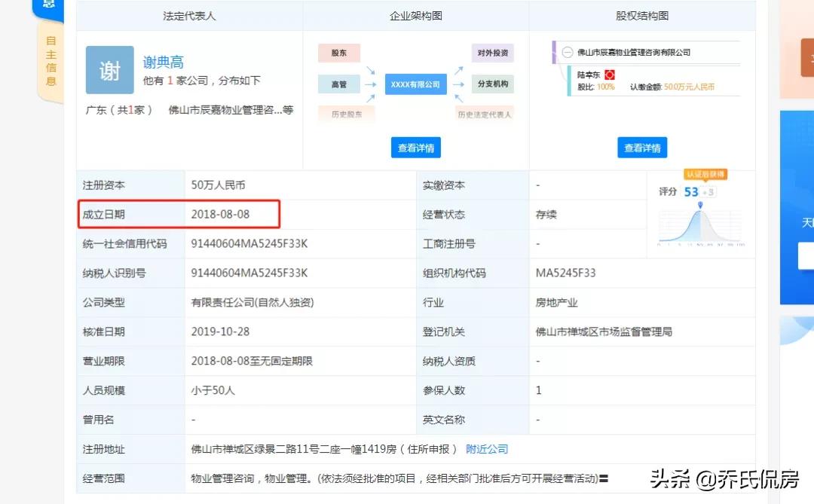The image size is (814, 504).
Task: Click the XXXX有限公司 central company node
Action: [x=415, y=84]
